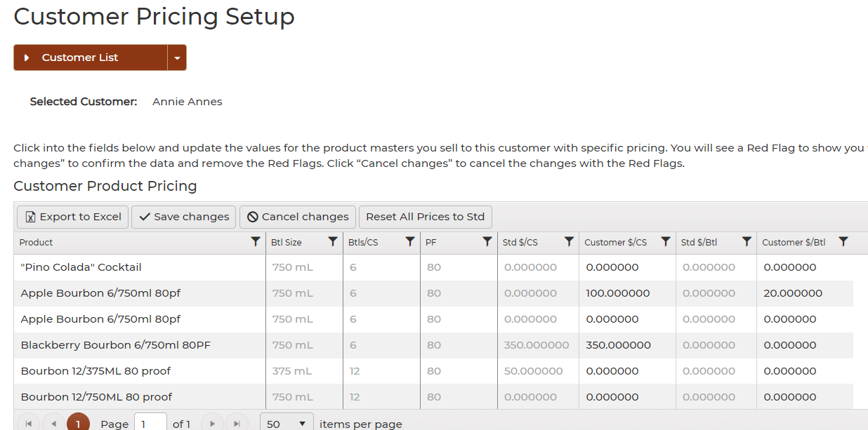The height and width of the screenshot is (430, 868).
Task: Sort by PF column header
Action: 431,242
